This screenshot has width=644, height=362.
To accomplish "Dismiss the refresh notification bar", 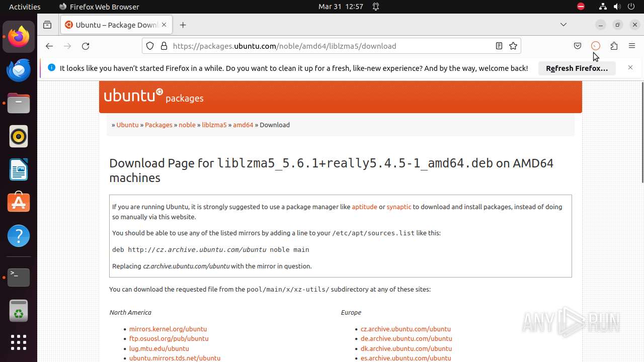I will (630, 67).
